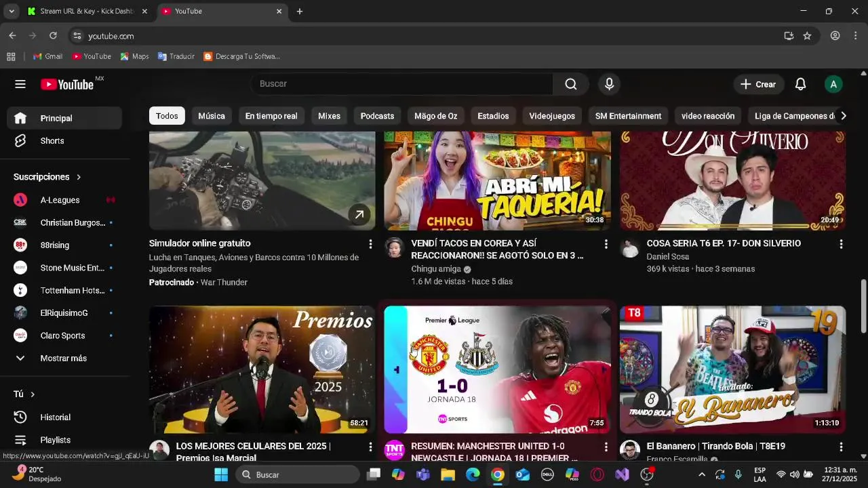Image resolution: width=868 pixels, height=488 pixels.
Task: Go to Principal in the sidebar
Action: 64,118
